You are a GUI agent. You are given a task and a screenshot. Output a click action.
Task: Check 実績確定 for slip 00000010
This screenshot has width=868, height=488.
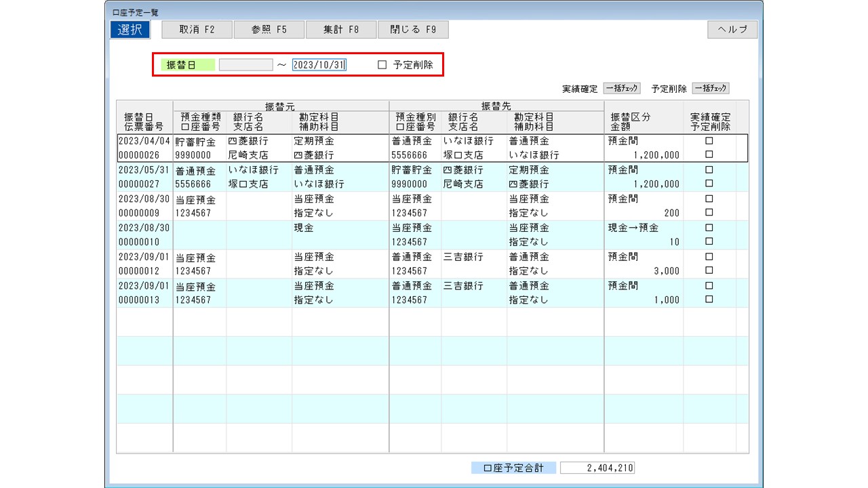(x=709, y=228)
